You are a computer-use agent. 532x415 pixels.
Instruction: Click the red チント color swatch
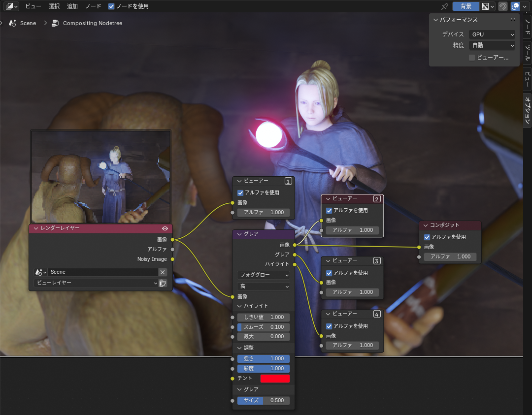pyautogui.click(x=275, y=378)
